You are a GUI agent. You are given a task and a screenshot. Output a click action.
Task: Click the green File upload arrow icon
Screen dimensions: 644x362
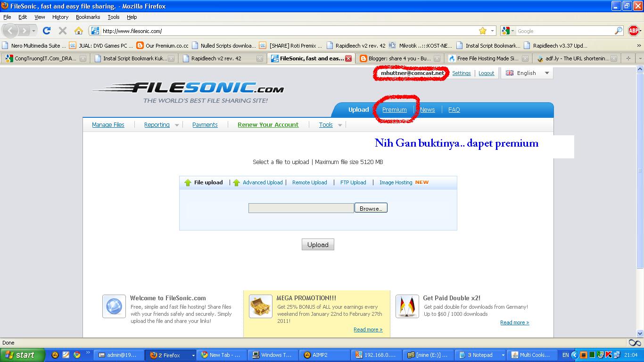click(x=188, y=182)
